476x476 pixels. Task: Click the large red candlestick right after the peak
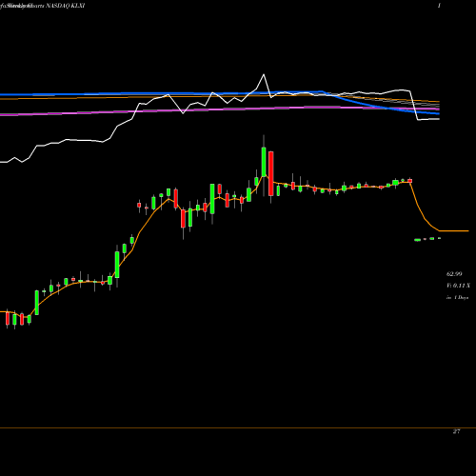[x=271, y=173]
